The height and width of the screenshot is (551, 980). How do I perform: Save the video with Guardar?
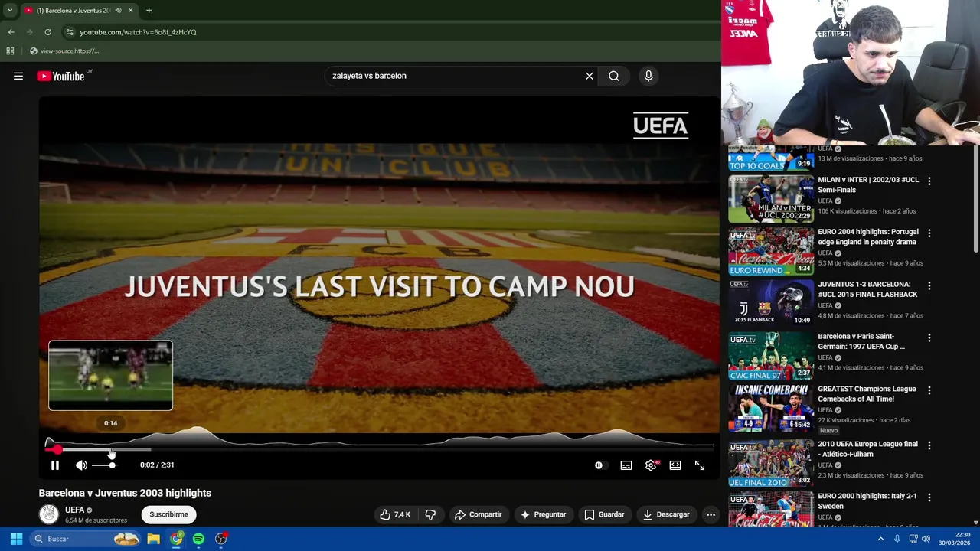[604, 514]
